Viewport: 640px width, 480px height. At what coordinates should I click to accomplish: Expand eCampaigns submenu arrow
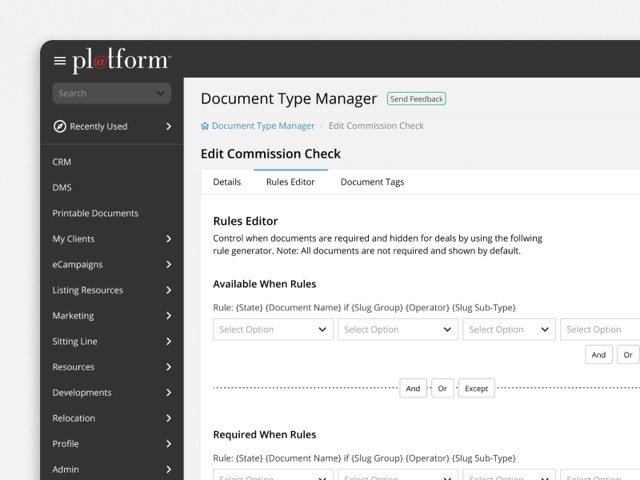(x=169, y=264)
